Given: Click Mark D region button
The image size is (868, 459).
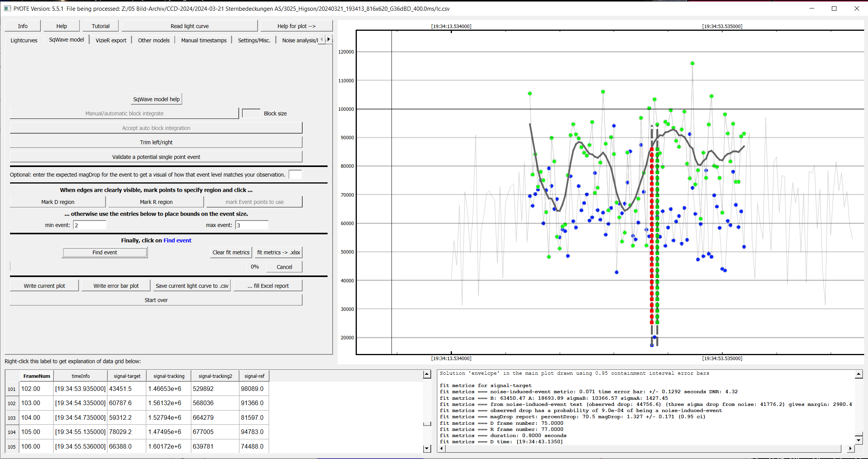Looking at the screenshot, I should coord(58,202).
